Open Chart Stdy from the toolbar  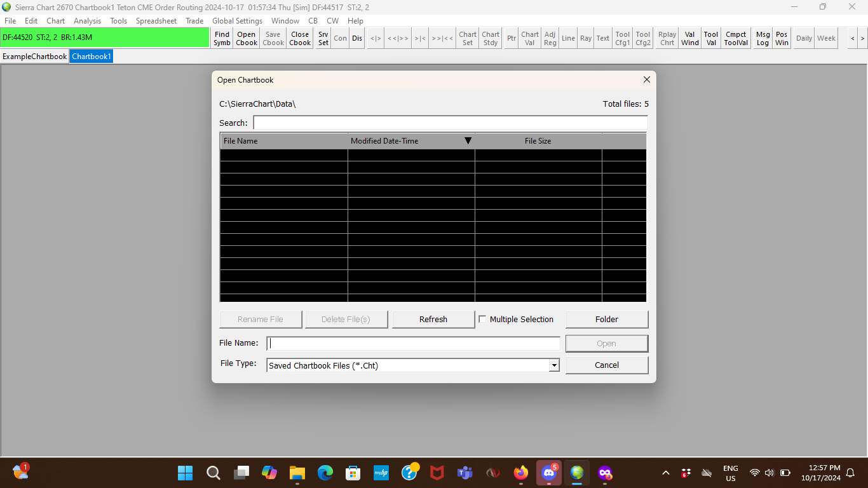[491, 38]
